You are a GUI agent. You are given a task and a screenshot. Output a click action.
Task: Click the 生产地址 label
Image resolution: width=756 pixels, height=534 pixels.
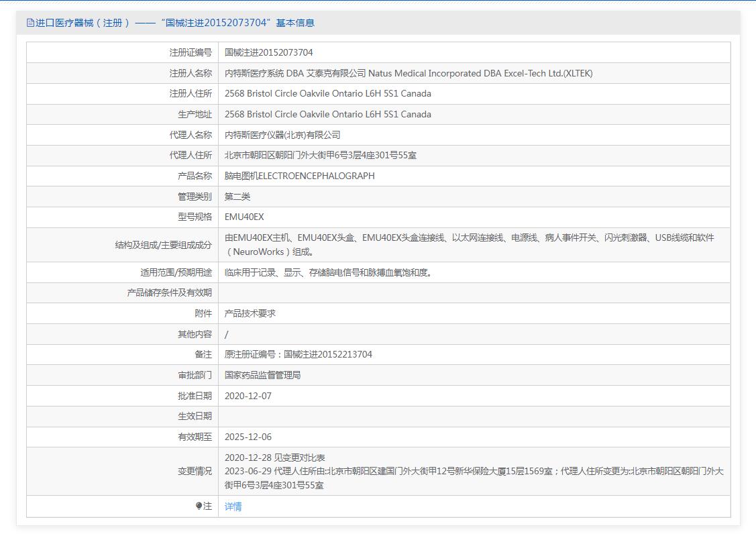[195, 114]
